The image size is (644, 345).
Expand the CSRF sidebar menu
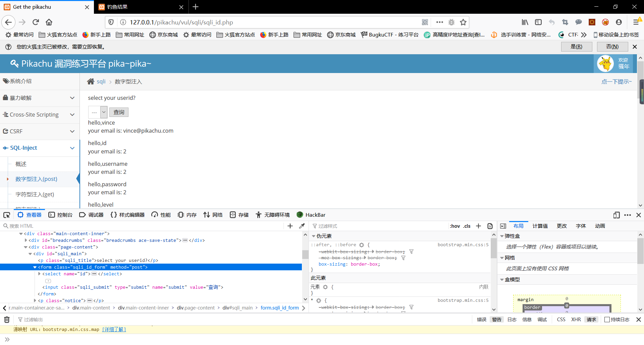(40, 131)
